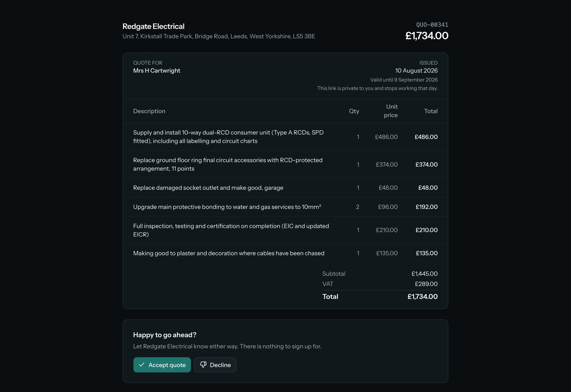Click the main protective bonding upgrade row

pyautogui.click(x=285, y=207)
